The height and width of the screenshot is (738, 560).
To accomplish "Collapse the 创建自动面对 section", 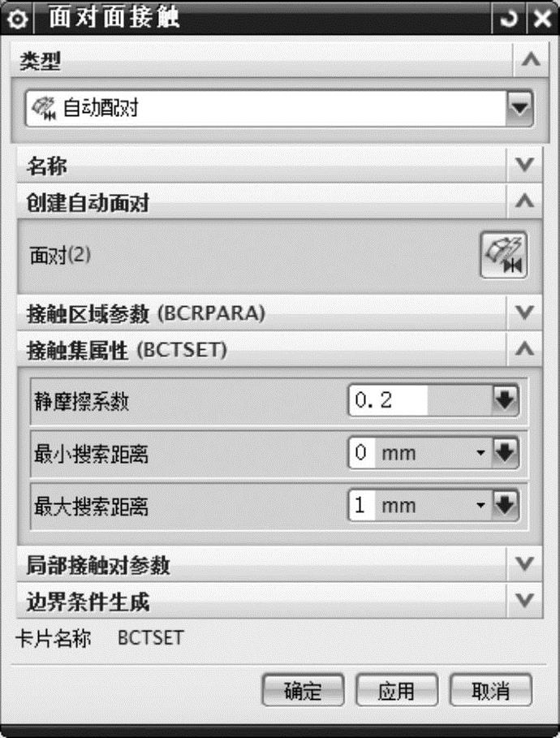I will pos(526,201).
